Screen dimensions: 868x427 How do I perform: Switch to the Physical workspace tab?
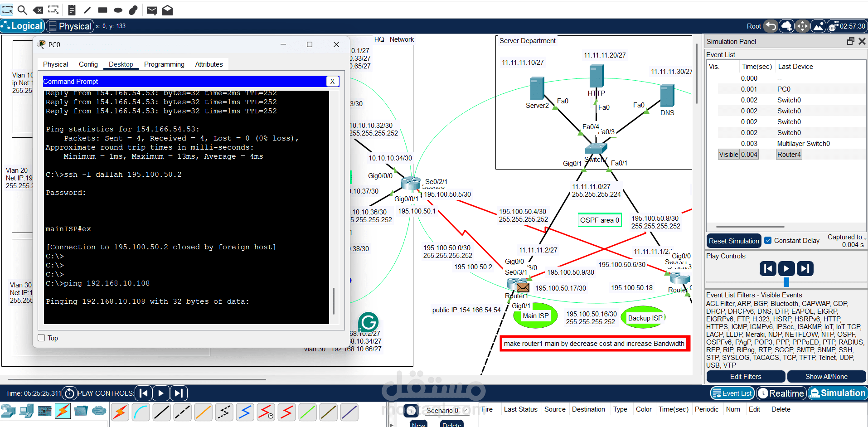pyautogui.click(x=70, y=26)
